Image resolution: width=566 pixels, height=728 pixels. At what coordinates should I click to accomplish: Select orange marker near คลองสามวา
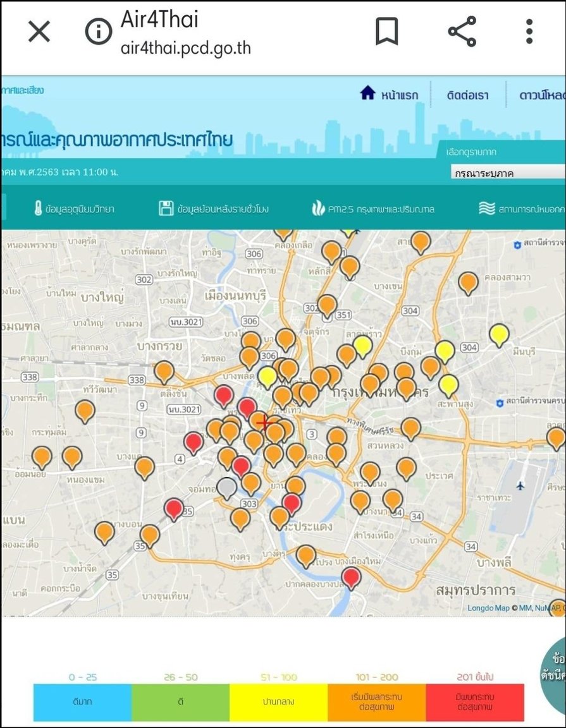[x=468, y=282]
